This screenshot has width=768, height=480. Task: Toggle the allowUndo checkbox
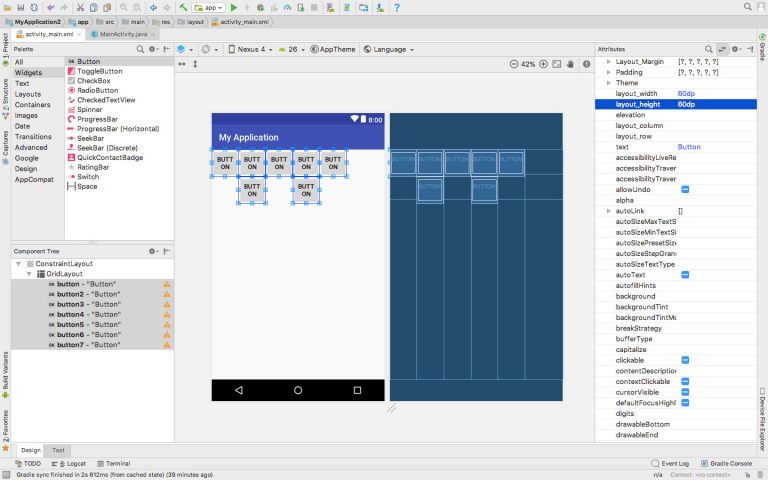pos(685,190)
